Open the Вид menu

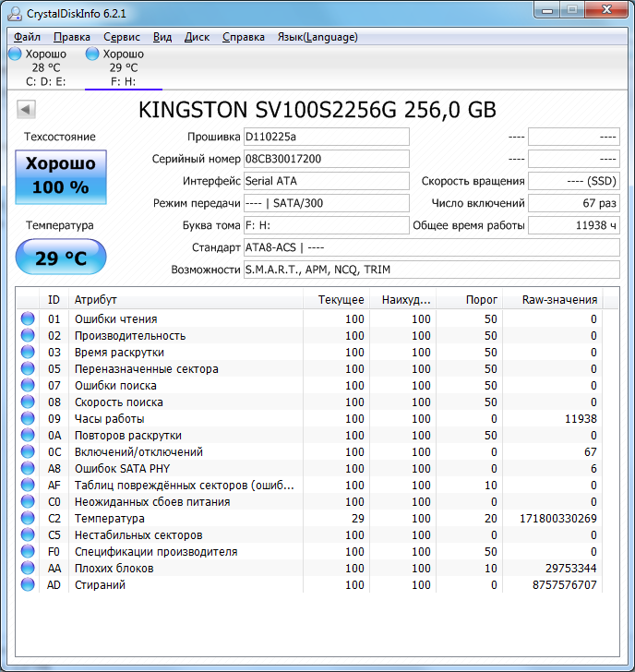[162, 37]
